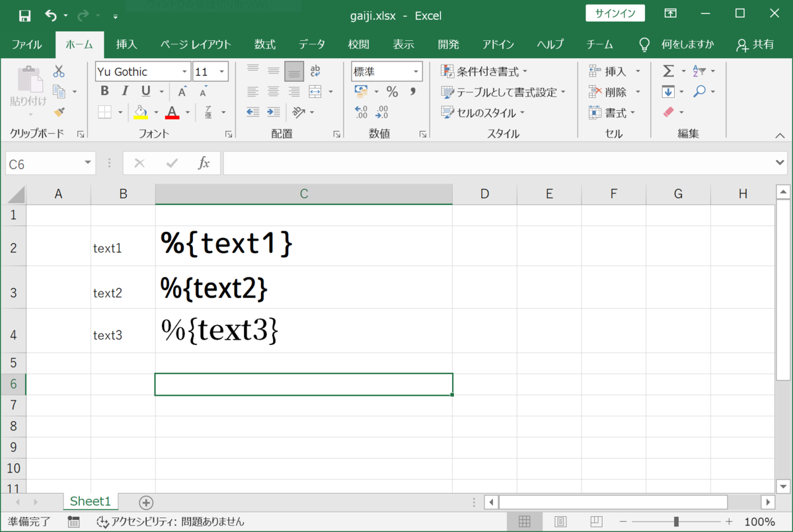Click the red font color swatch
The width and height of the screenshot is (793, 532).
coord(172,112)
